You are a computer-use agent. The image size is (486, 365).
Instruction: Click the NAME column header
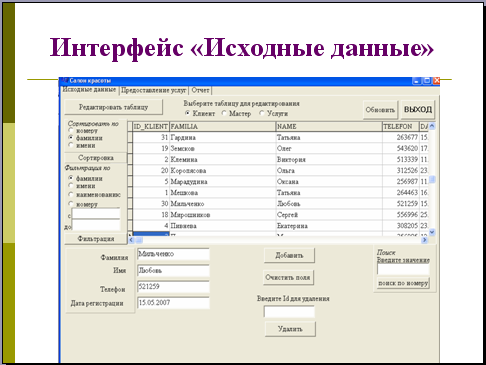[x=329, y=127]
